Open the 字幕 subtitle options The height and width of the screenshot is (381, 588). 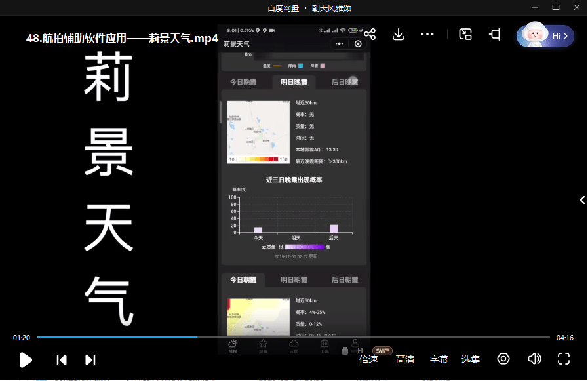pos(439,359)
